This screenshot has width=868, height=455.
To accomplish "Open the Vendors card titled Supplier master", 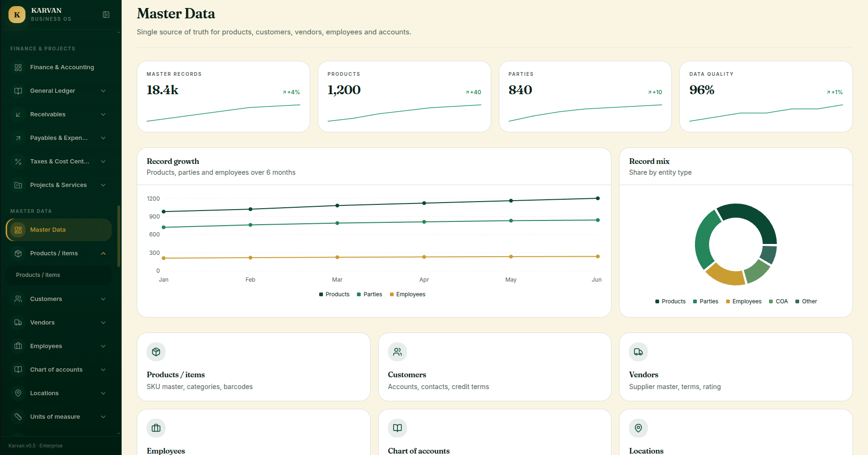I will 736,367.
